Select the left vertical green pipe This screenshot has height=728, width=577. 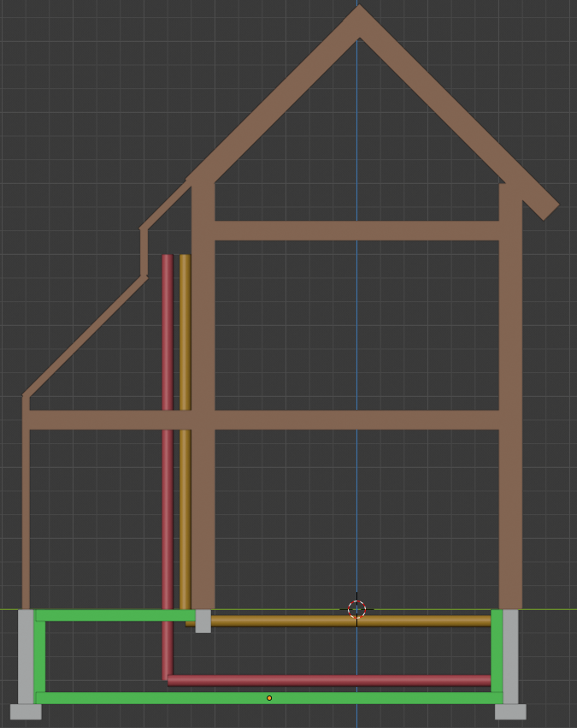click(x=39, y=656)
